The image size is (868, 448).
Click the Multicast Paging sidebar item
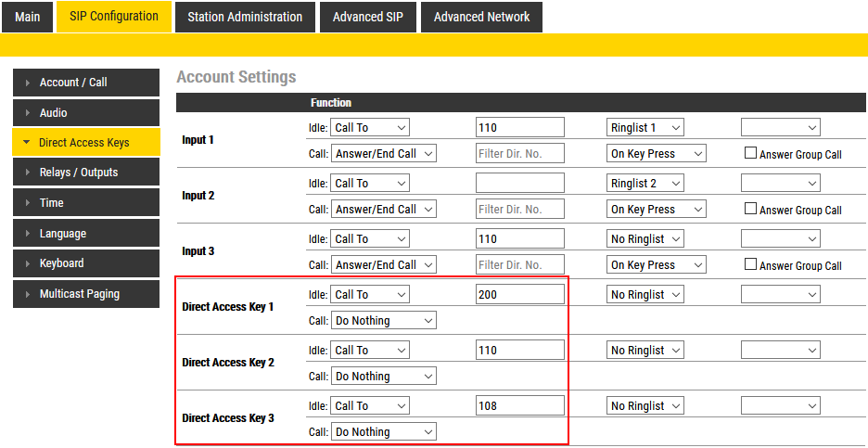[x=85, y=294]
